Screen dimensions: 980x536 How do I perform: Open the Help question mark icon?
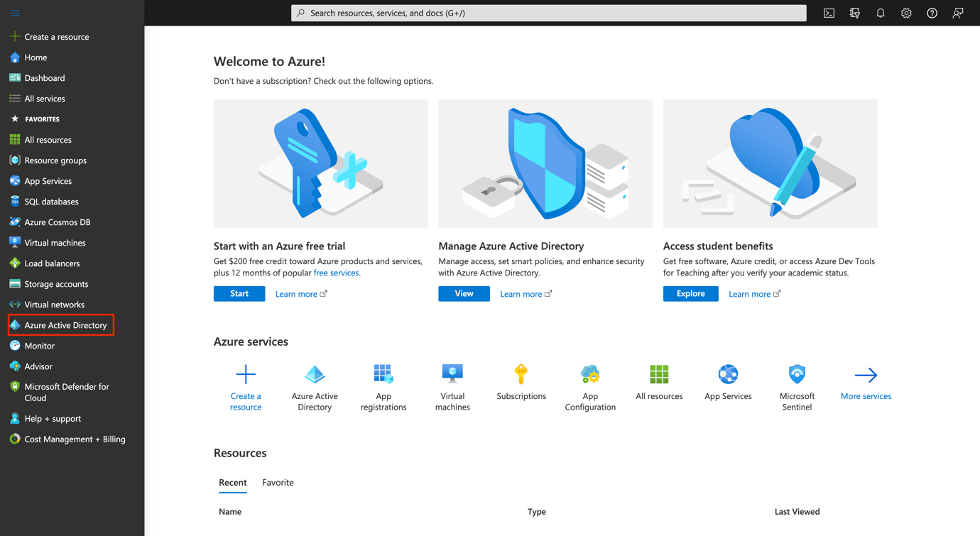[932, 13]
